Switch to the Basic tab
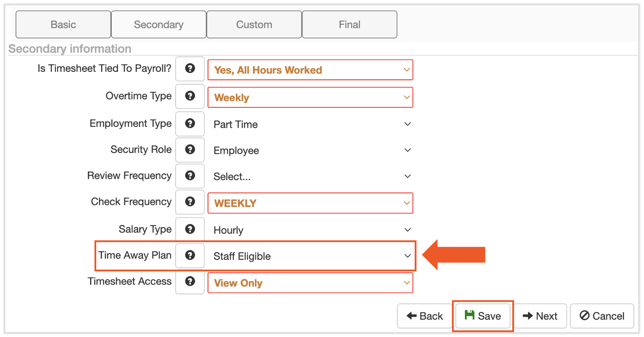Viewport: 644px width, 337px height. point(63,25)
